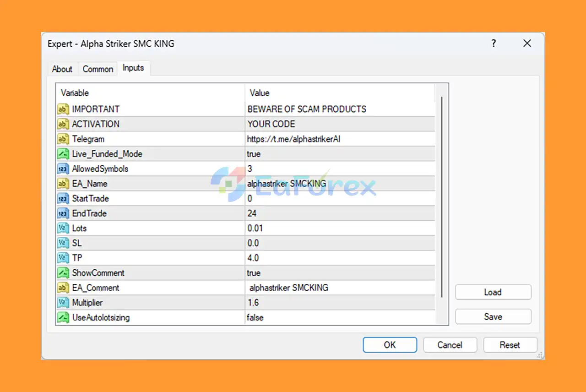586x392 pixels.
Task: Click the SL value 0.0
Action: point(253,243)
